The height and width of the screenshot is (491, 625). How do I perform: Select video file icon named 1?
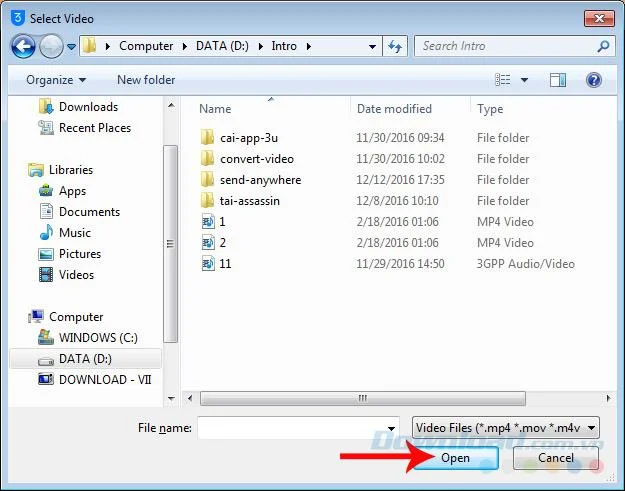[208, 222]
